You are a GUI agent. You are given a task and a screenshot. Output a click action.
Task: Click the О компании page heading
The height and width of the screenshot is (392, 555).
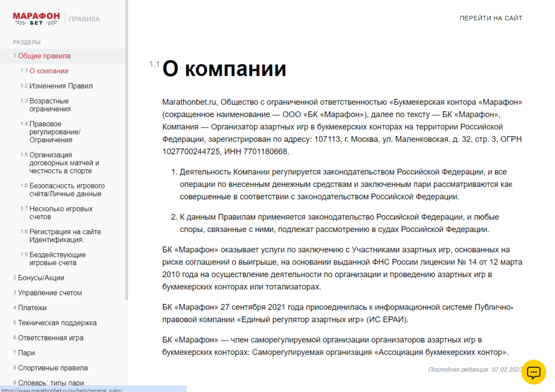pos(224,69)
